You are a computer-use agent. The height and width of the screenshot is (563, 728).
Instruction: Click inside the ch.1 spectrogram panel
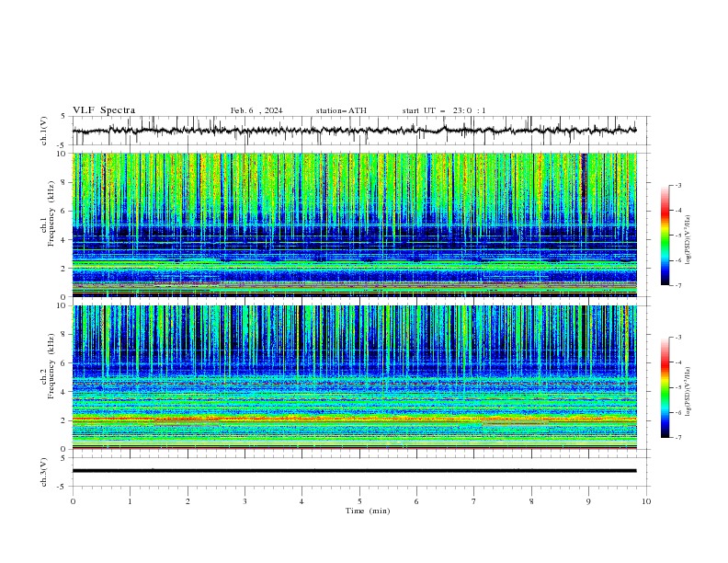click(x=355, y=224)
